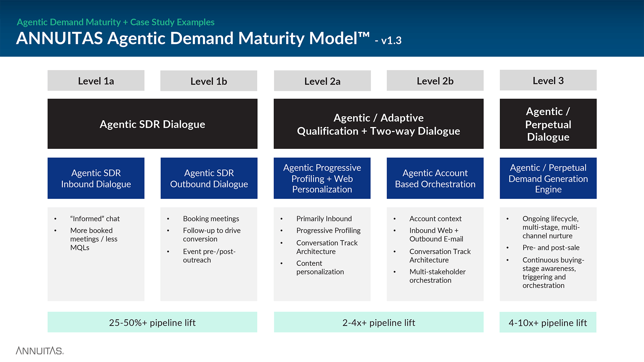This screenshot has width=644, height=362.
Task: Click the 2-4x+ pipeline lift bar
Action: pos(379,322)
